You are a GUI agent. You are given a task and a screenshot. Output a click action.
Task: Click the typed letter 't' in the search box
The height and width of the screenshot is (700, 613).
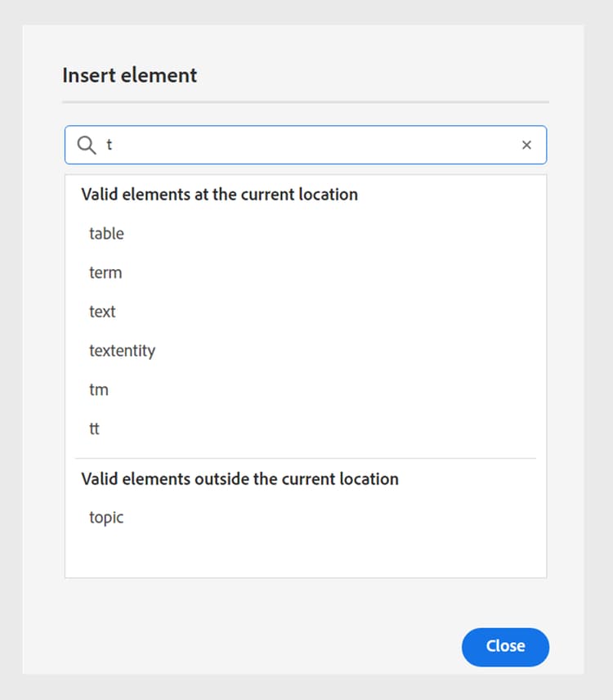pyautogui.click(x=110, y=145)
